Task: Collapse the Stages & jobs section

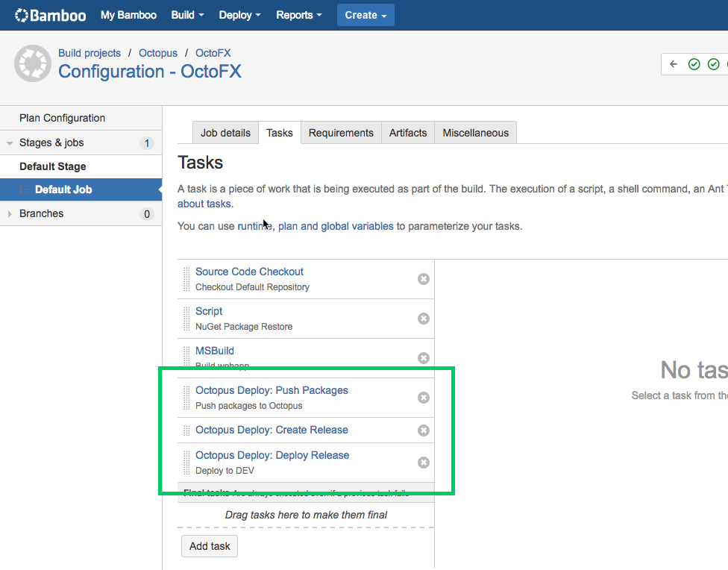Action: [x=10, y=143]
